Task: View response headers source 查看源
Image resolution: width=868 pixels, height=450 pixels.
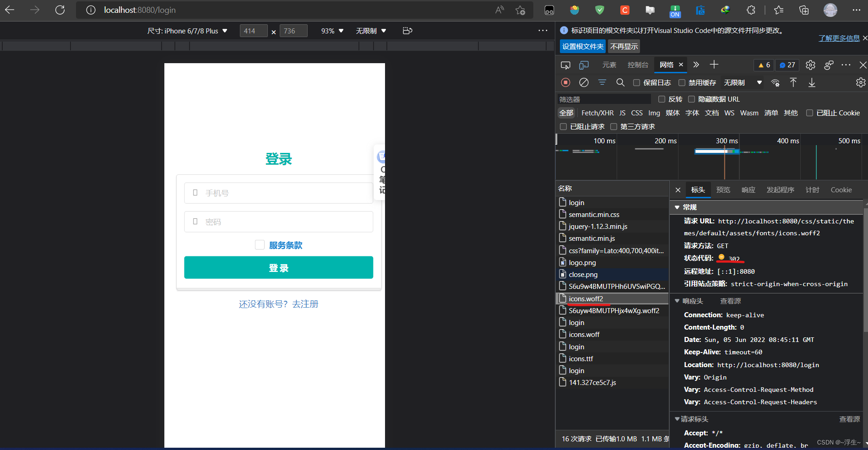Action: 731,301
